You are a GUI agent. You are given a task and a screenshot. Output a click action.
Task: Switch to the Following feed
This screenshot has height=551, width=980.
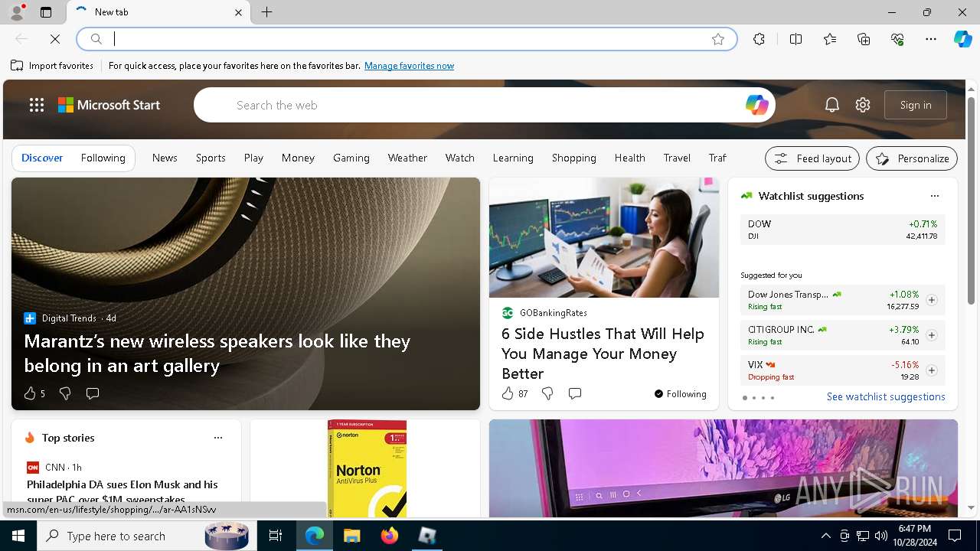[x=103, y=158]
